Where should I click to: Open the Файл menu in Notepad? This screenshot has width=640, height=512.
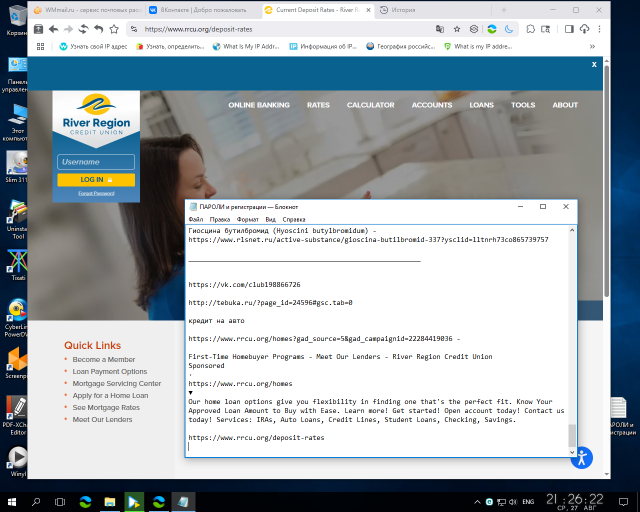[196, 219]
